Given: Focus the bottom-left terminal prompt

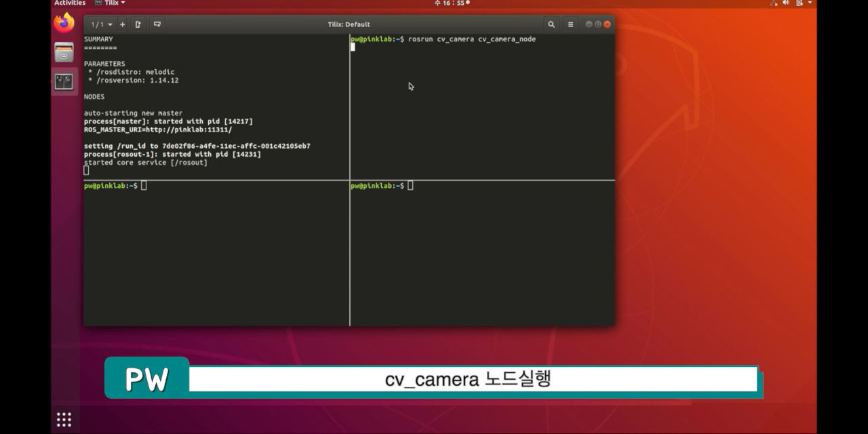Looking at the screenshot, I should pyautogui.click(x=115, y=186).
